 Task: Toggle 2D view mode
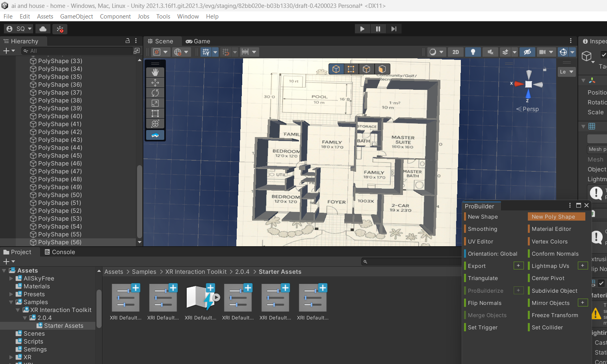click(455, 52)
